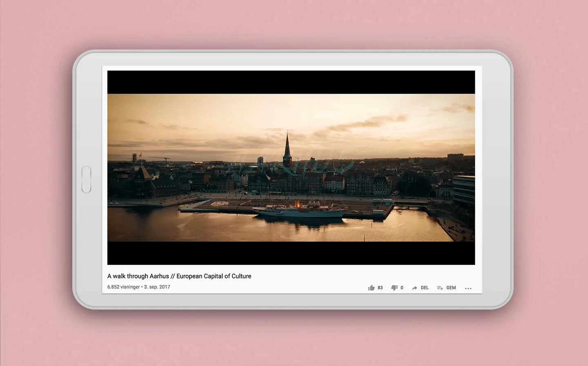
Task: Click the thumbs-up like icon
Action: (371, 288)
